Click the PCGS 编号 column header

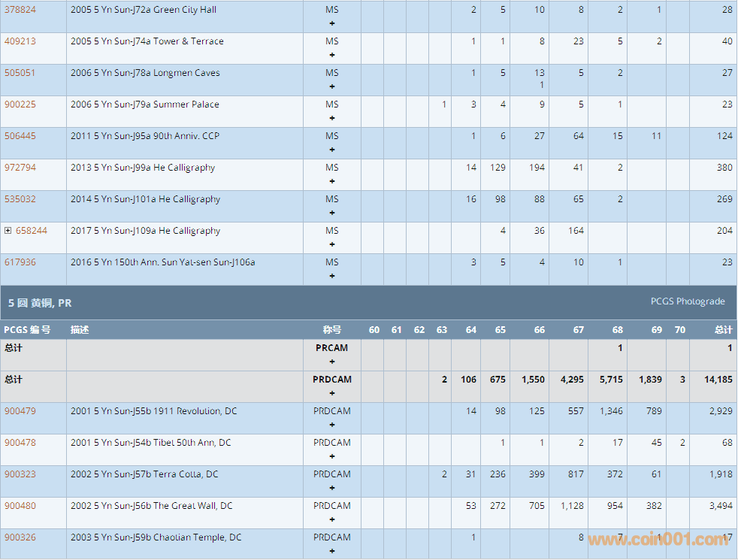[x=27, y=330]
